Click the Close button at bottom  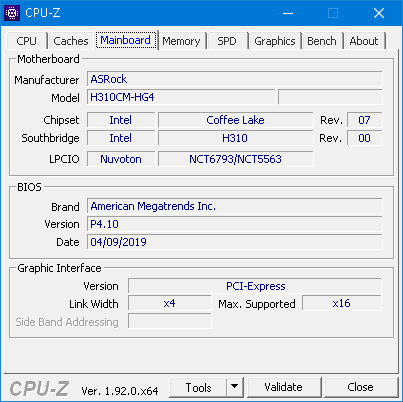(x=360, y=387)
